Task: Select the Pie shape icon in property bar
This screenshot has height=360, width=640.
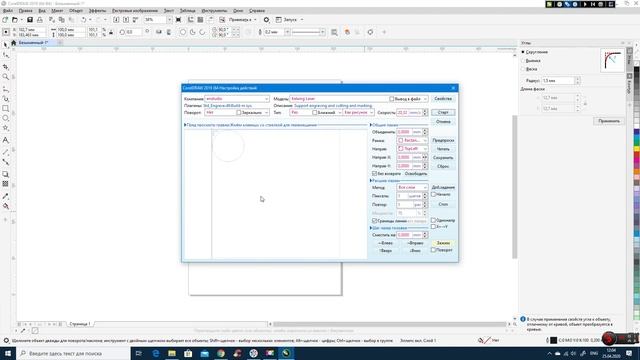Action: coord(193,32)
